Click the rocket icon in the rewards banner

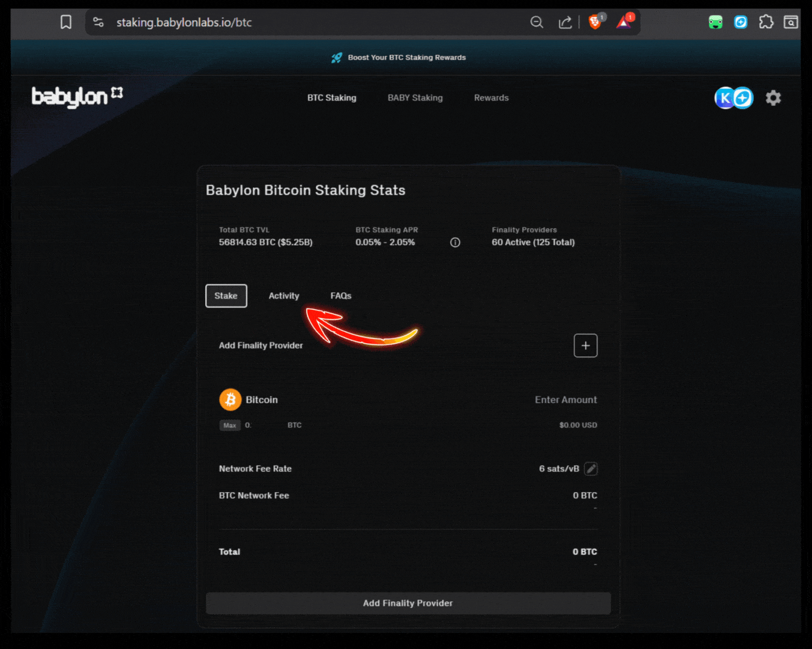point(337,57)
